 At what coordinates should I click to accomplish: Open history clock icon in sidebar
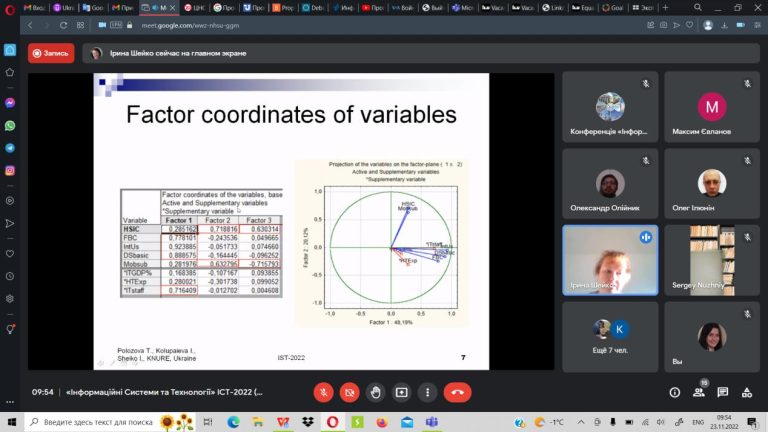pos(10,276)
